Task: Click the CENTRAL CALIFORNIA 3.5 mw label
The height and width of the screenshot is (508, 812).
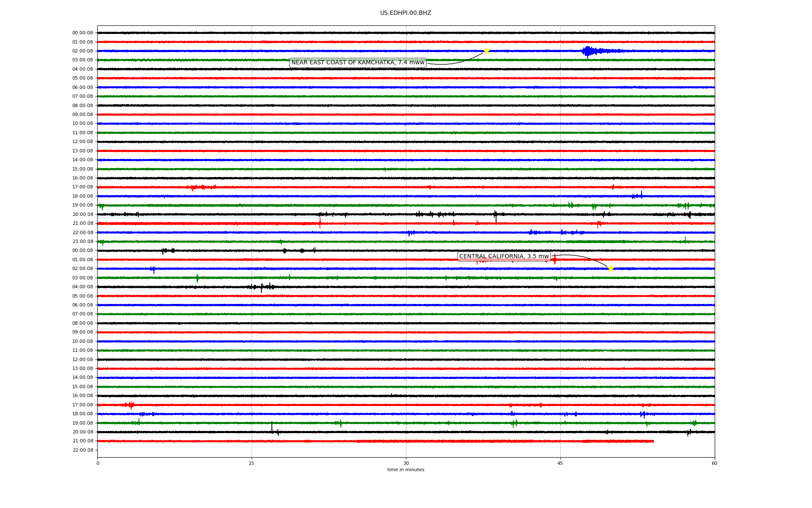Action: 504,257
